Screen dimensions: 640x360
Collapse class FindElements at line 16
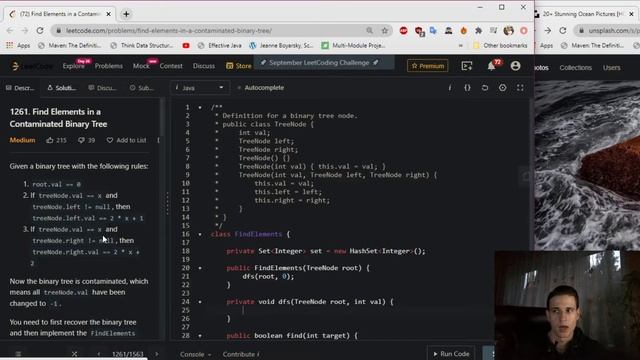(200, 234)
